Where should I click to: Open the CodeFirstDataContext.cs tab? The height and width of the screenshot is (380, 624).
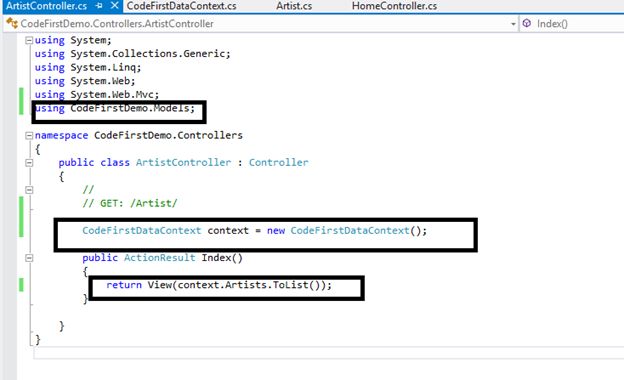(x=181, y=6)
